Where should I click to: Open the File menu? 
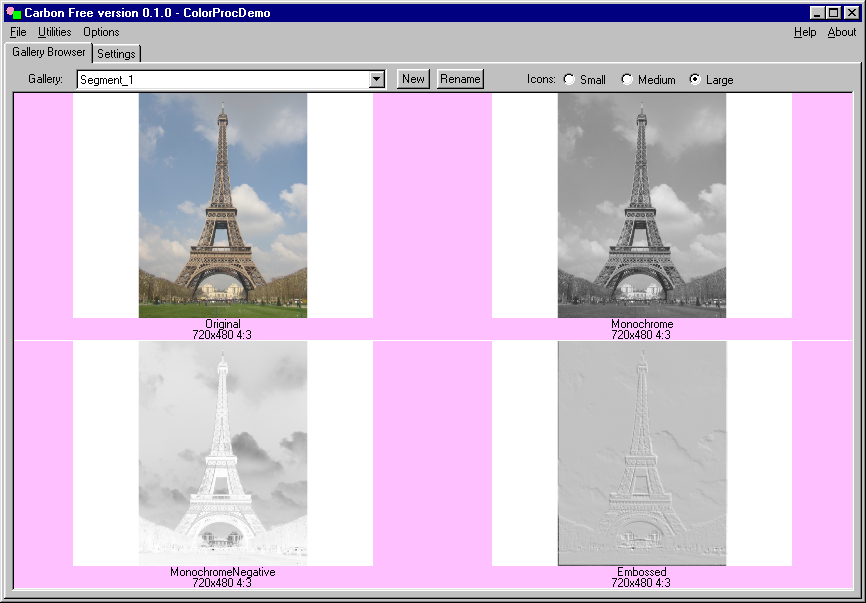[x=18, y=32]
